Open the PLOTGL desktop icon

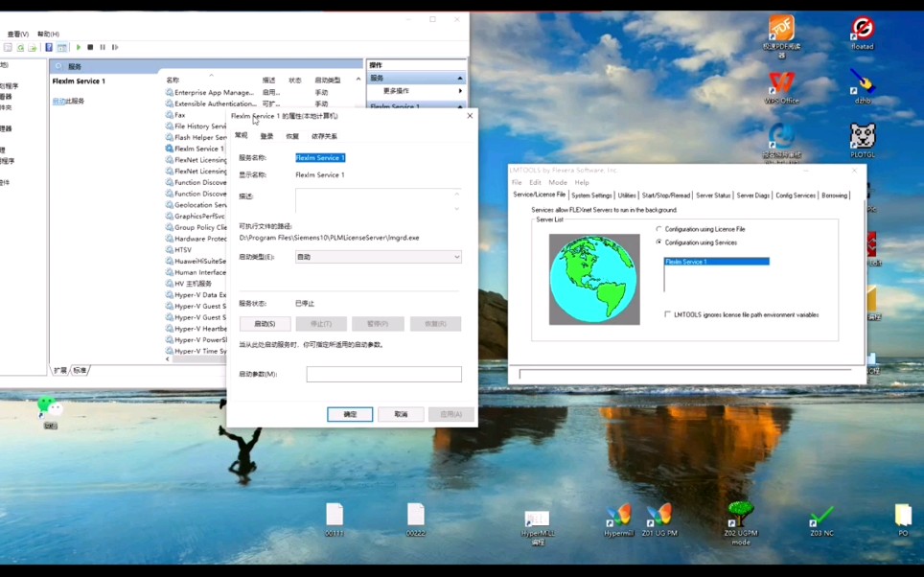coord(862,141)
